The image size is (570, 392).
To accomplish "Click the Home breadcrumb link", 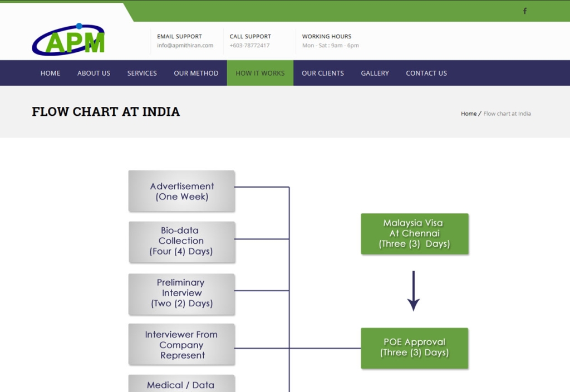I will click(469, 114).
